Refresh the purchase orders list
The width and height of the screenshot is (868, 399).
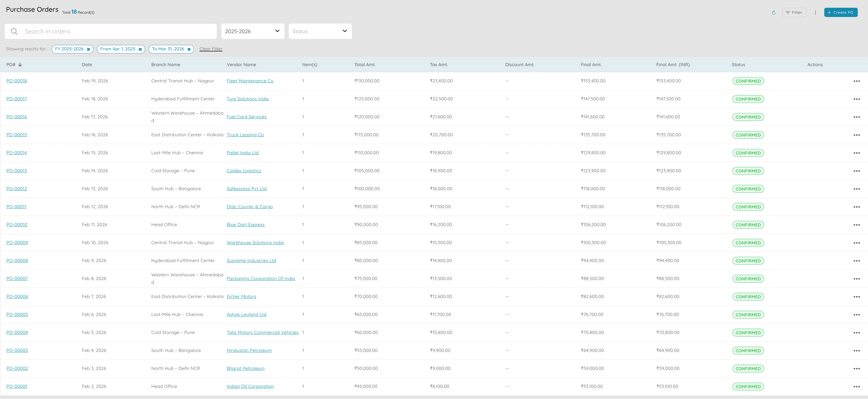pos(774,12)
